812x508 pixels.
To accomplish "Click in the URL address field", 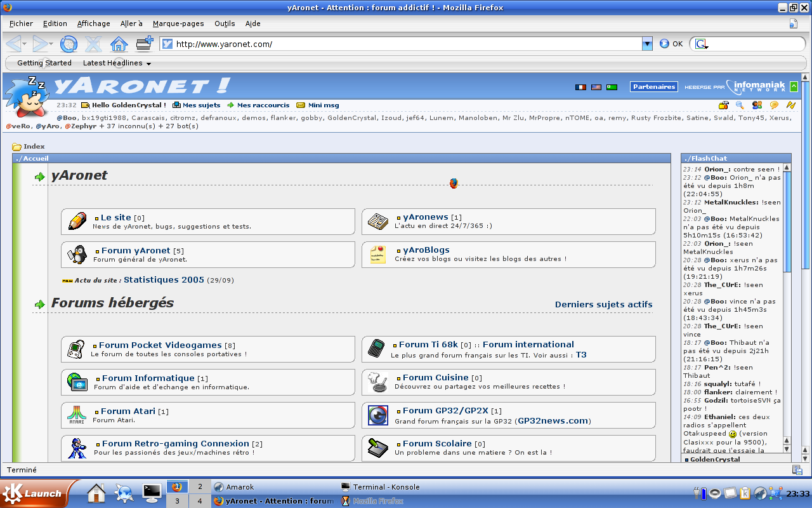I will [x=407, y=44].
